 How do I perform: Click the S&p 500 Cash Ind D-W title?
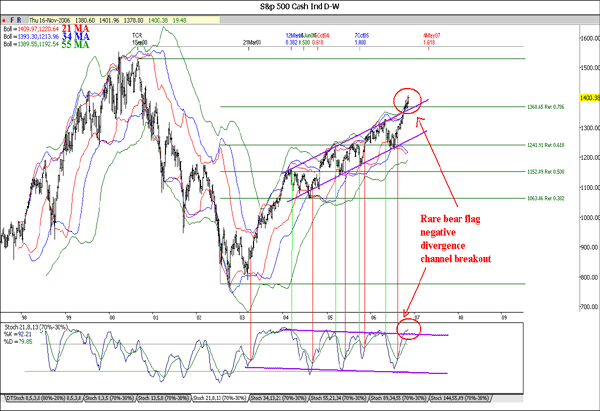click(300, 7)
